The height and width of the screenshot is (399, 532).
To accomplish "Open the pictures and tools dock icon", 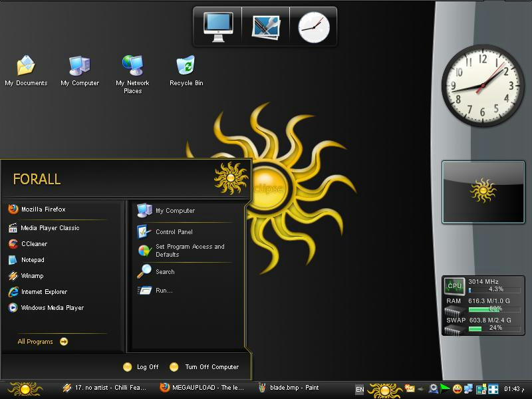I will [266, 27].
